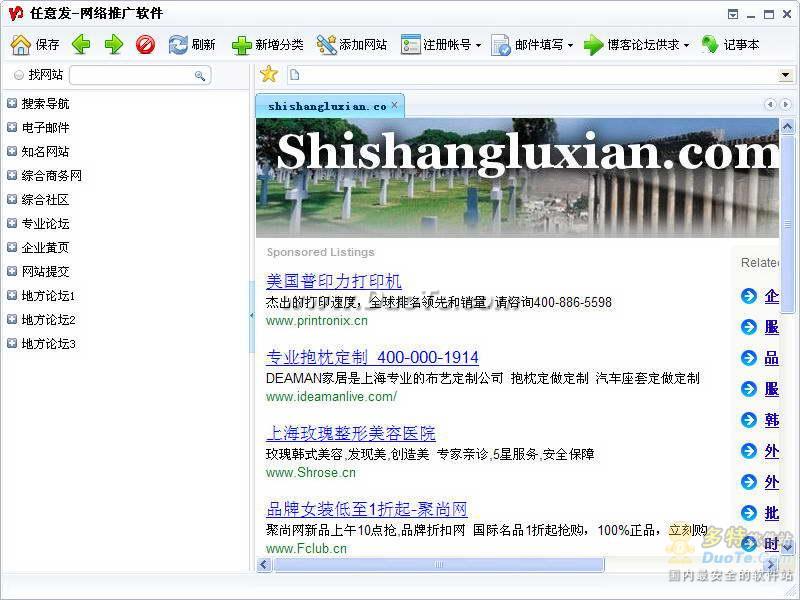Open 美国普印力打印机 link
The width and height of the screenshot is (800, 600).
click(x=334, y=281)
